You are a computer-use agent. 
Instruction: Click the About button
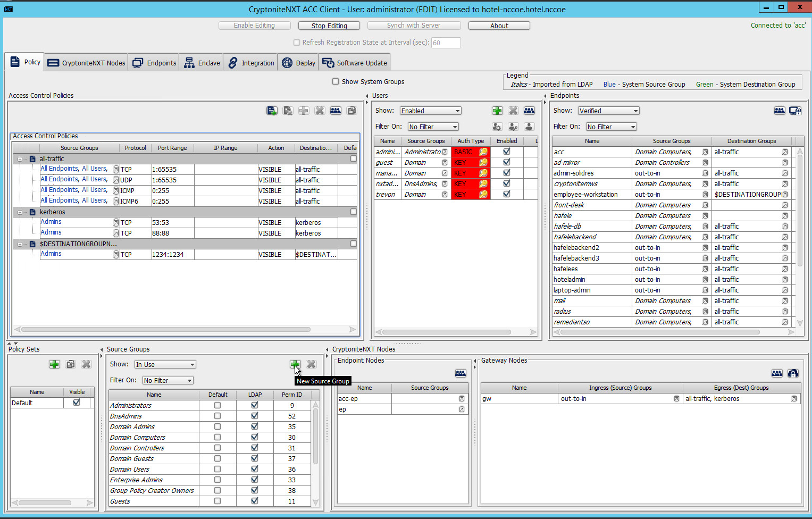click(499, 26)
